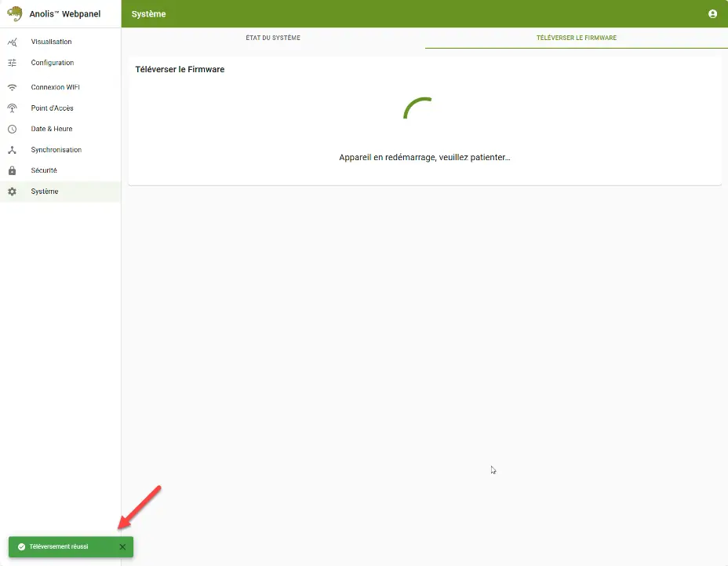Click the Anolis chameleon logo icon
728x566 pixels.
pos(15,13)
